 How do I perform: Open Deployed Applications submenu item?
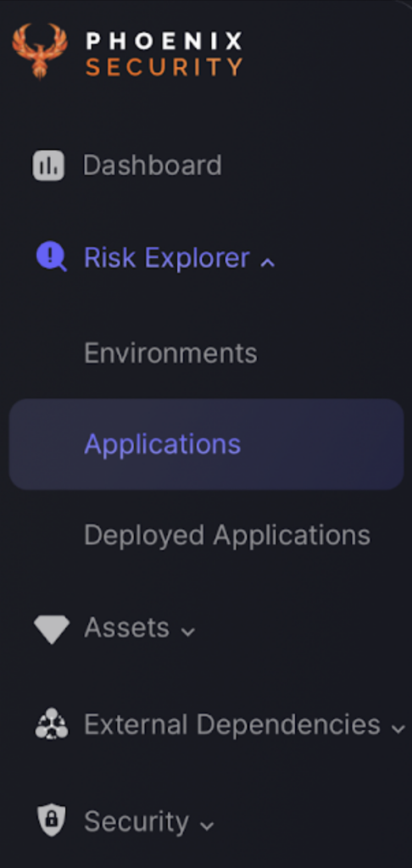point(227,536)
